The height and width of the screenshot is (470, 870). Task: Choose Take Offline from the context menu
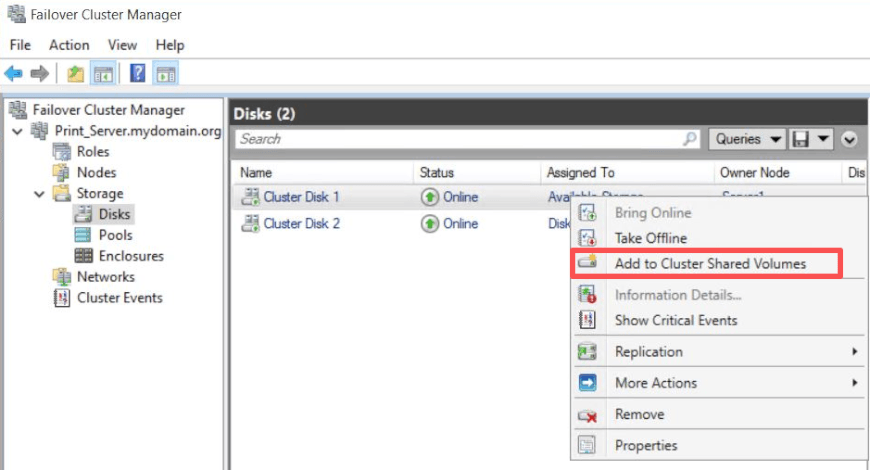[x=650, y=238]
